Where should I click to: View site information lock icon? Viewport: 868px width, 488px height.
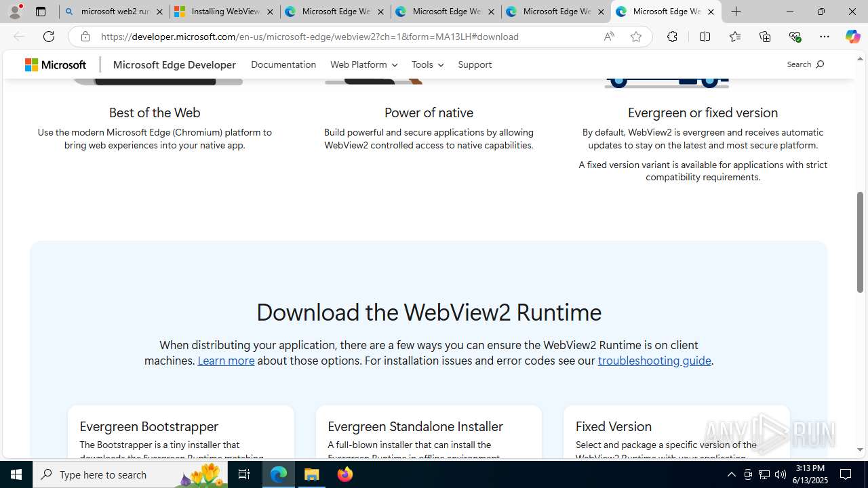pos(85,37)
